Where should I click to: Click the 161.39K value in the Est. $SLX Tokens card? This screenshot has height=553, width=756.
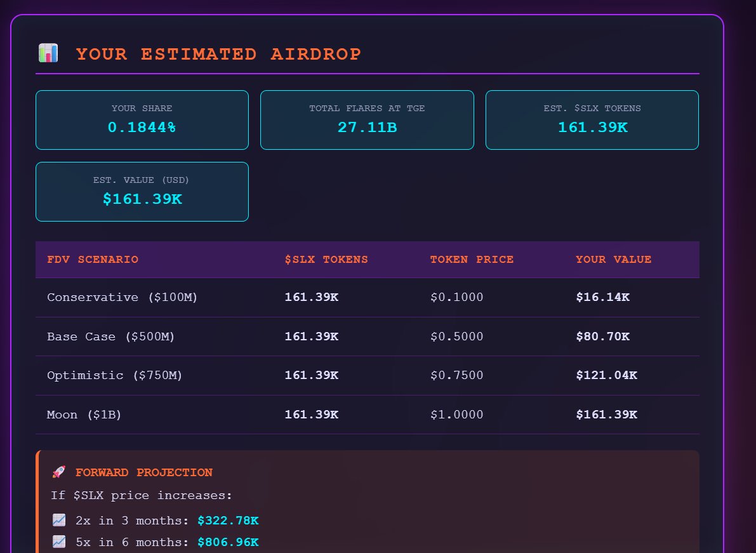(593, 127)
